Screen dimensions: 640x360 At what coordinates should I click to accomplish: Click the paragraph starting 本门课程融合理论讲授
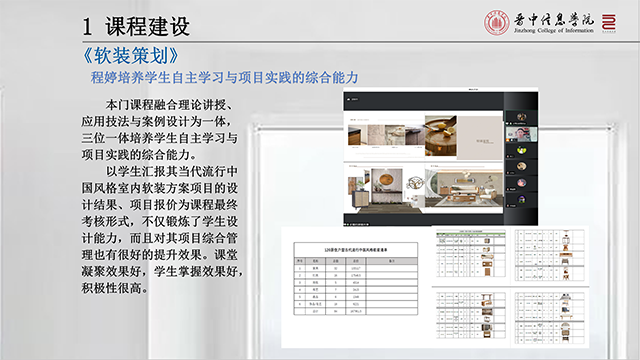coord(159,130)
